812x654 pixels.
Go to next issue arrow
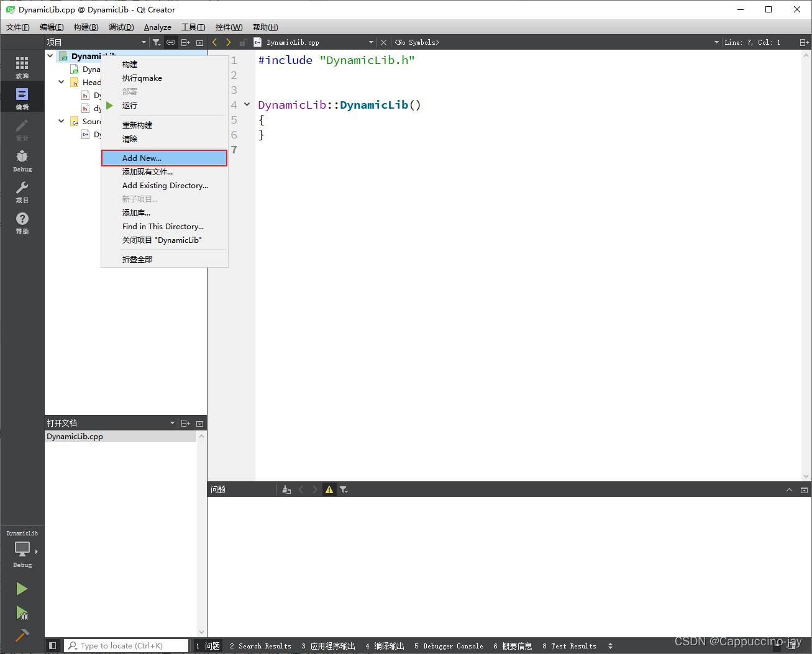click(x=315, y=489)
